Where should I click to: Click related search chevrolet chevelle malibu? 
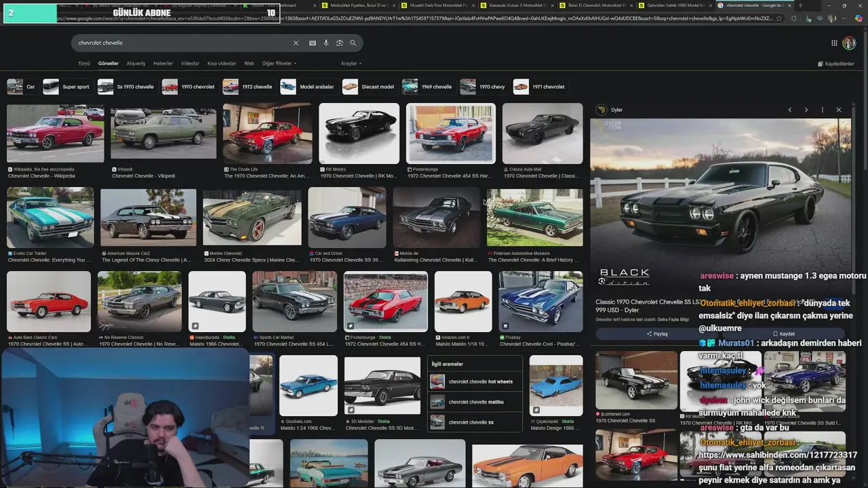pyautogui.click(x=475, y=402)
